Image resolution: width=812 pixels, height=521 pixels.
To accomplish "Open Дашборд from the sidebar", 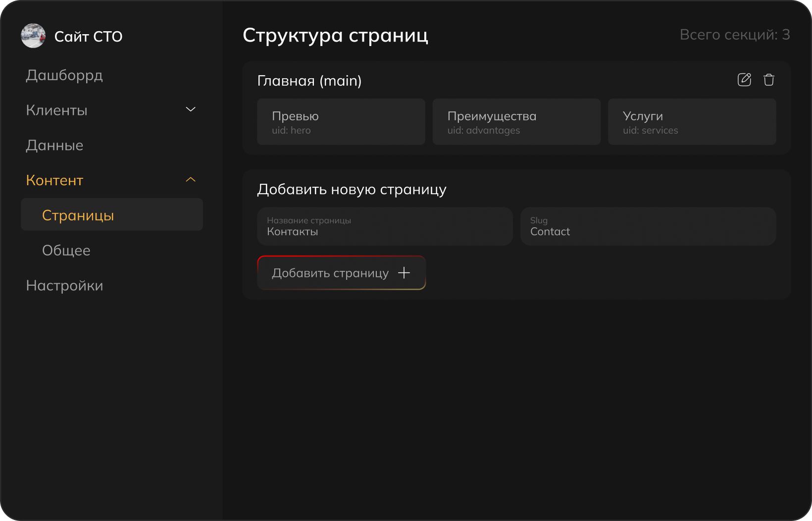I will (x=64, y=75).
